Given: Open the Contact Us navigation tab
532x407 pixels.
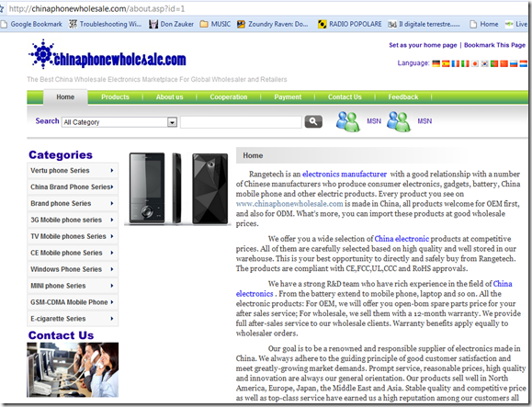Looking at the screenshot, I should point(345,97).
